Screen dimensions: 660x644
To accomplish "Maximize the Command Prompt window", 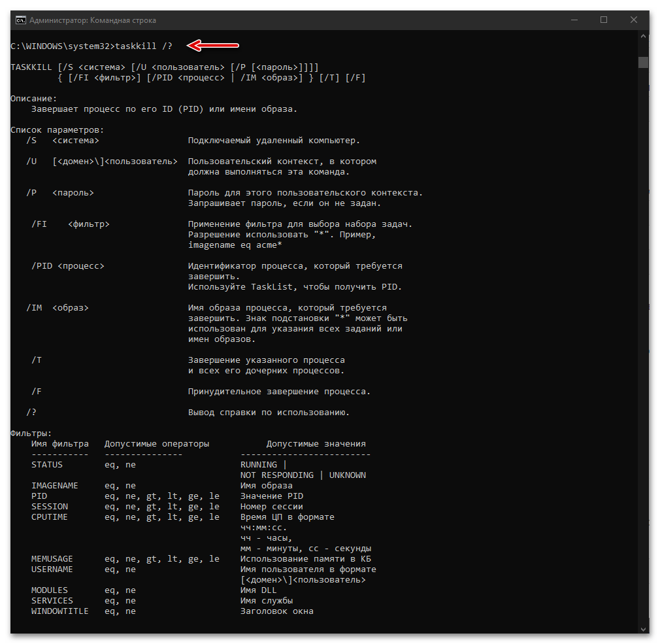I will click(x=604, y=20).
